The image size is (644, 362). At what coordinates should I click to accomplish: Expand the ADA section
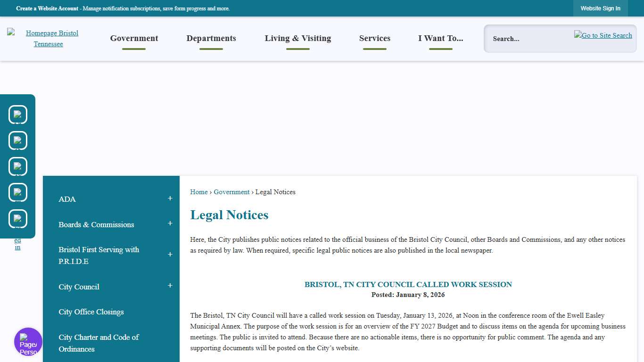point(170,198)
